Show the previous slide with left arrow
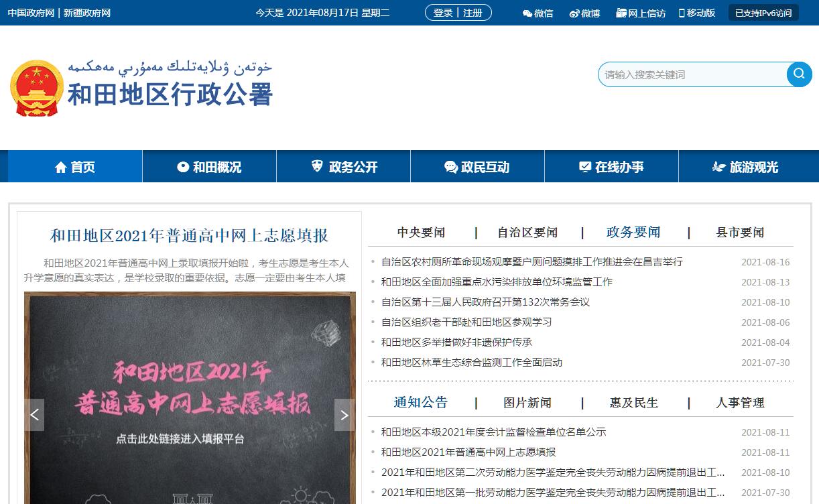The height and width of the screenshot is (504, 819). (35, 415)
